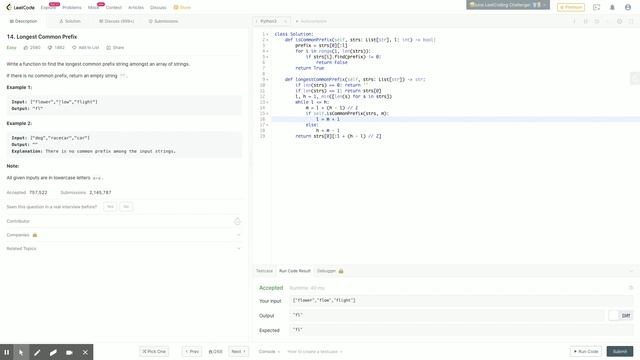
Task: Expand the Companies section
Action: pos(123,235)
